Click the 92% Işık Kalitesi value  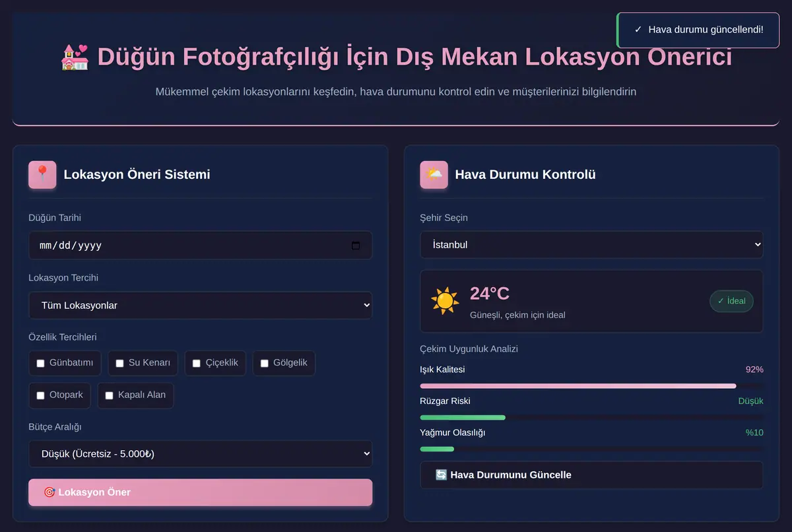pyautogui.click(x=754, y=370)
